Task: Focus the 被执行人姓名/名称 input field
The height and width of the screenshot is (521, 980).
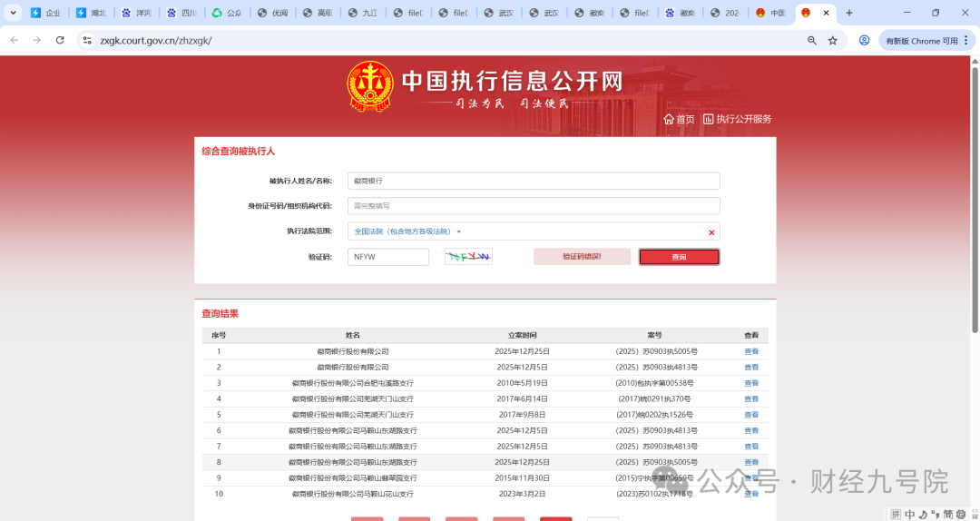Action: (x=534, y=181)
